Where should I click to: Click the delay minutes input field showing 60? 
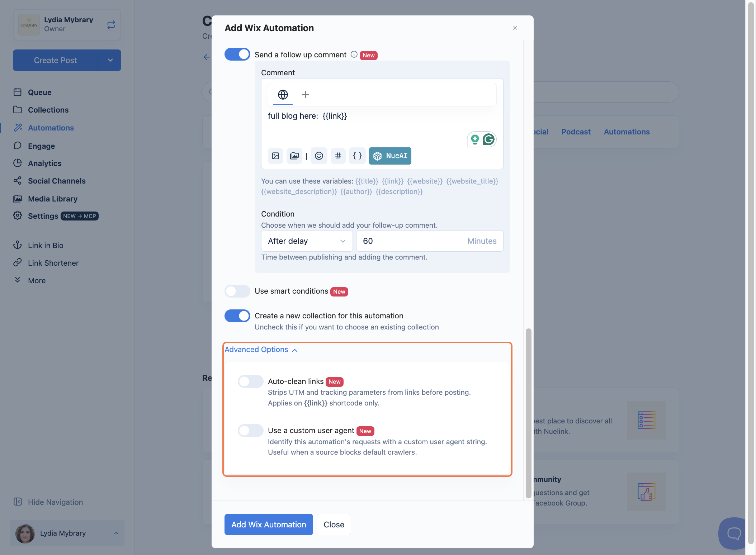pyautogui.click(x=430, y=241)
